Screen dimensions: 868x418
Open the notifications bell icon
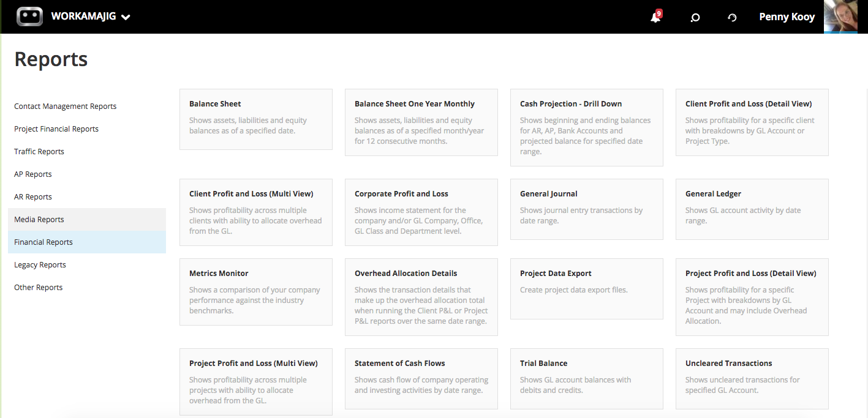pos(655,17)
